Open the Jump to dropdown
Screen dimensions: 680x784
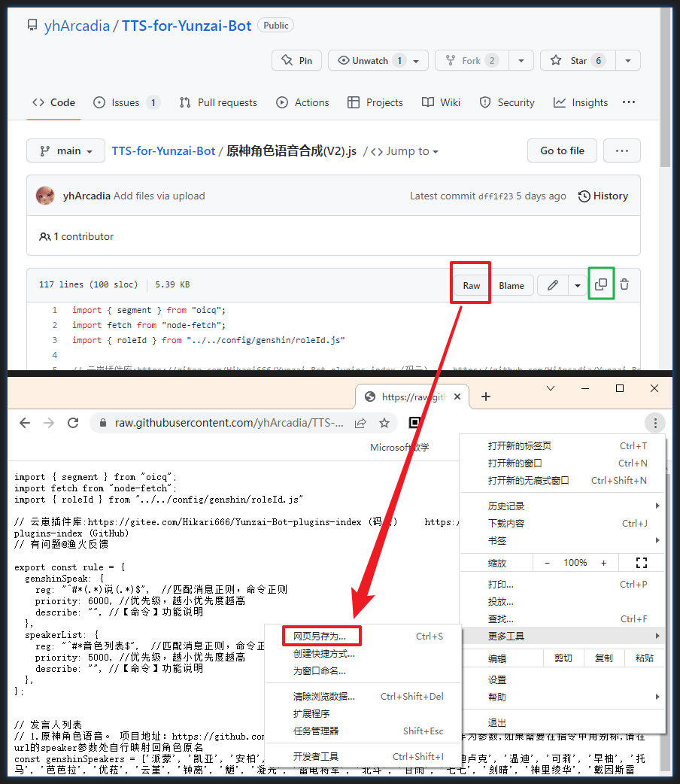pyautogui.click(x=405, y=151)
